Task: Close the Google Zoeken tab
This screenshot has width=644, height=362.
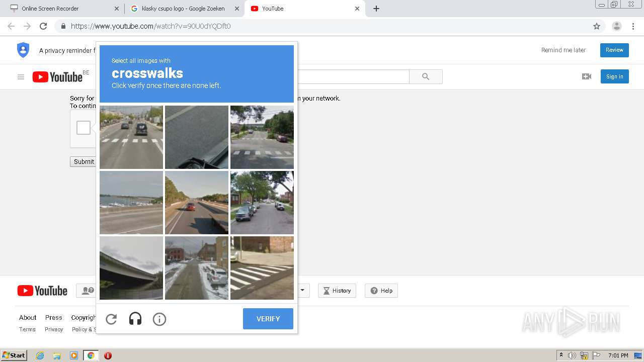Action: click(x=236, y=9)
